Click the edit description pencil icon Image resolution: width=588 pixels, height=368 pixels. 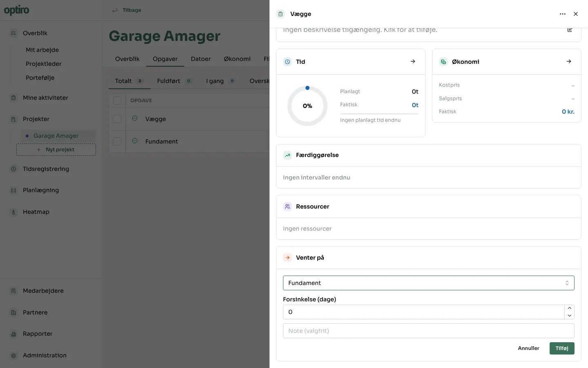[x=570, y=29]
